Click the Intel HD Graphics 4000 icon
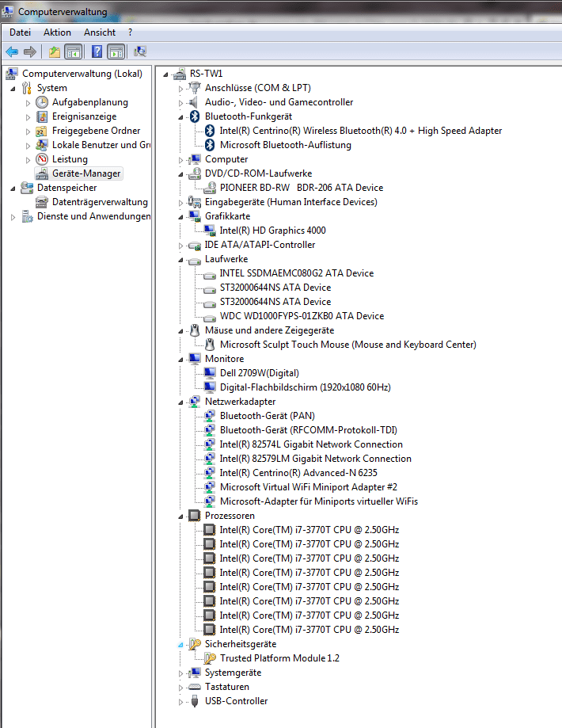Screen dimensions: 562x728 click(x=210, y=231)
